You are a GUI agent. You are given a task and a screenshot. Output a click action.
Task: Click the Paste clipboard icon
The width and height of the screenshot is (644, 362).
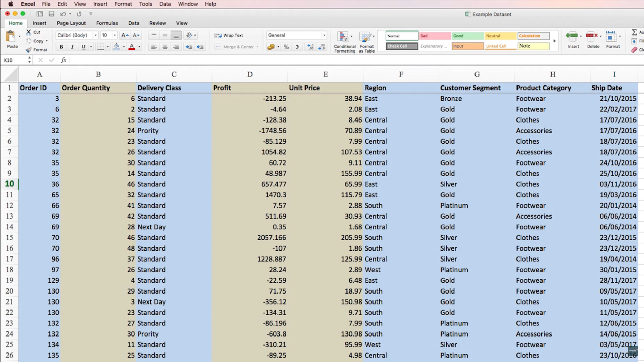click(x=10, y=37)
